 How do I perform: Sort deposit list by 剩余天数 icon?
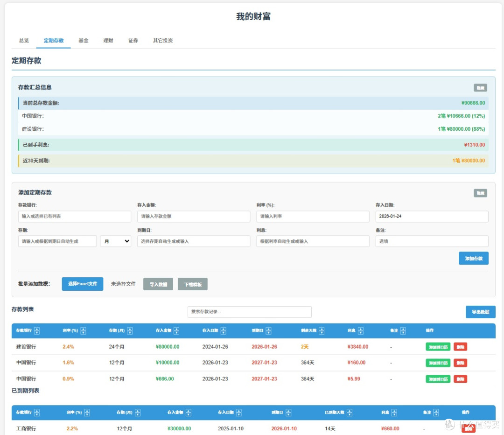coord(322,330)
